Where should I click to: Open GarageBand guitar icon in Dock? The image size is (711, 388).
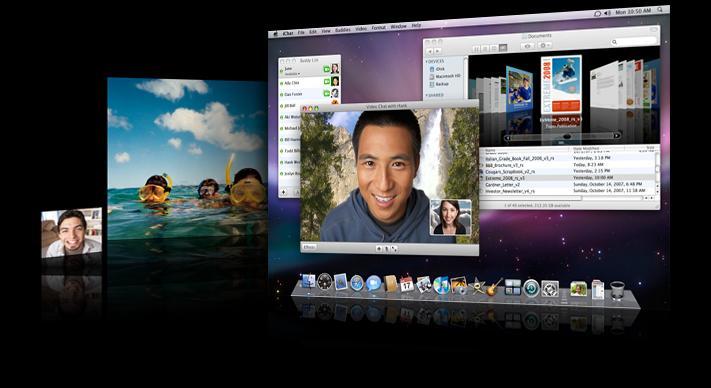pos(494,287)
